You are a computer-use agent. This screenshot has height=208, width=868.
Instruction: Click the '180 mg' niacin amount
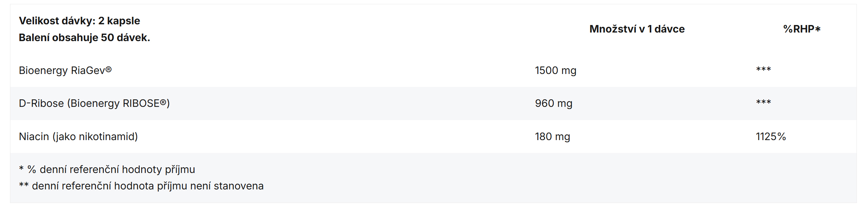pyautogui.click(x=552, y=137)
